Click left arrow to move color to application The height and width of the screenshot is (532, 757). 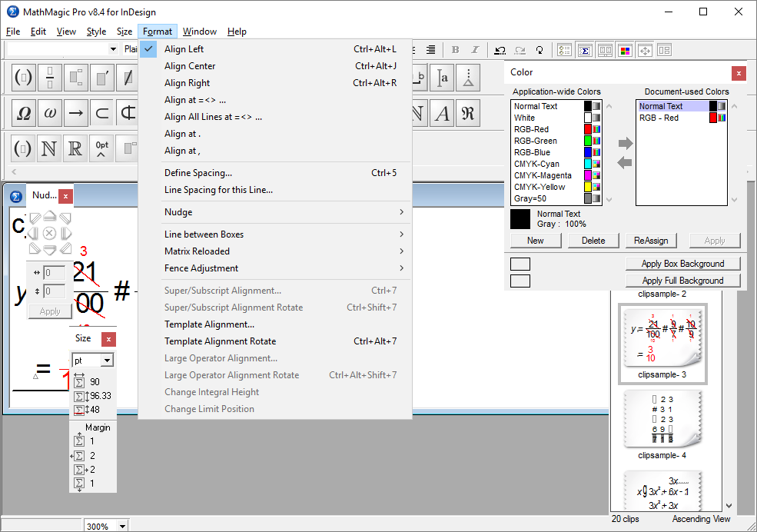[x=625, y=163]
